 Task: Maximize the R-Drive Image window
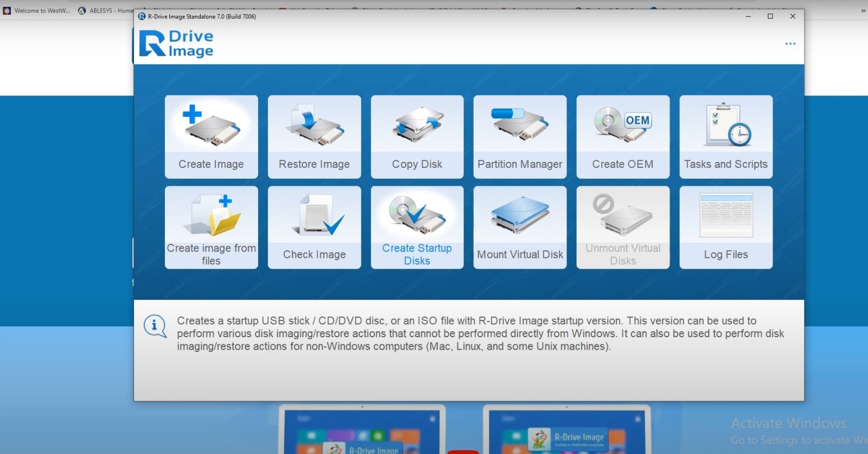(770, 16)
